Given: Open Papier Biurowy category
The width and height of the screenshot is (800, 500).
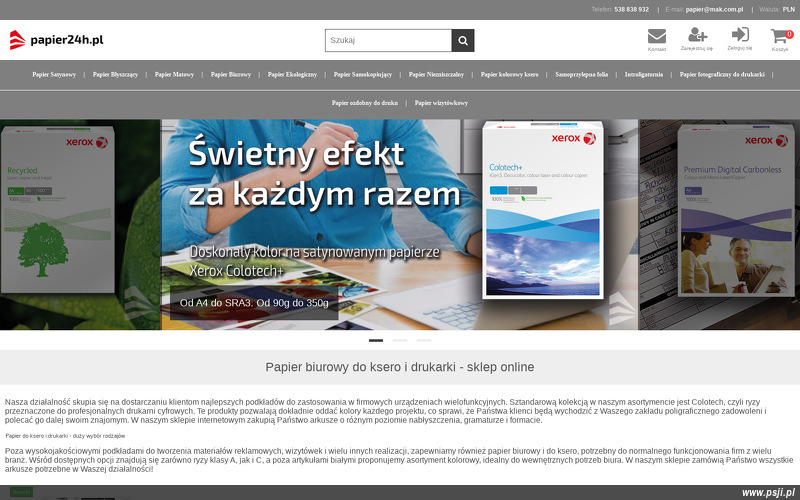Looking at the screenshot, I should (x=231, y=74).
